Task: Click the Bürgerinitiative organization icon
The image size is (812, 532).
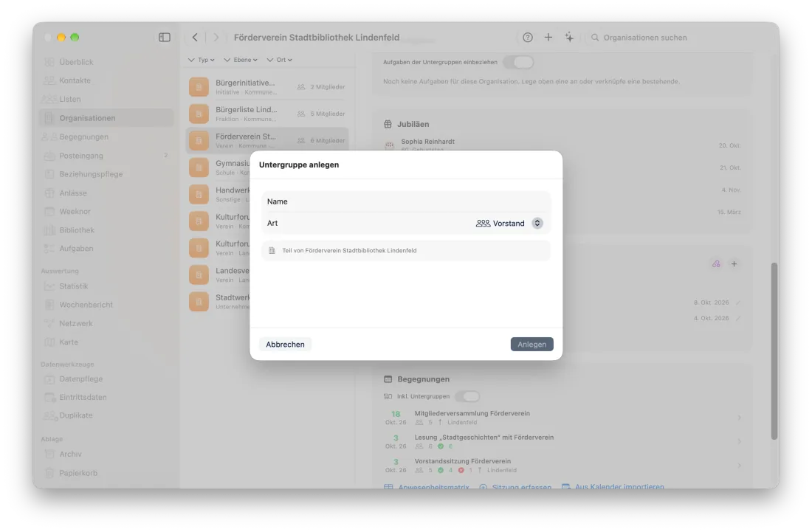Action: pyautogui.click(x=199, y=87)
